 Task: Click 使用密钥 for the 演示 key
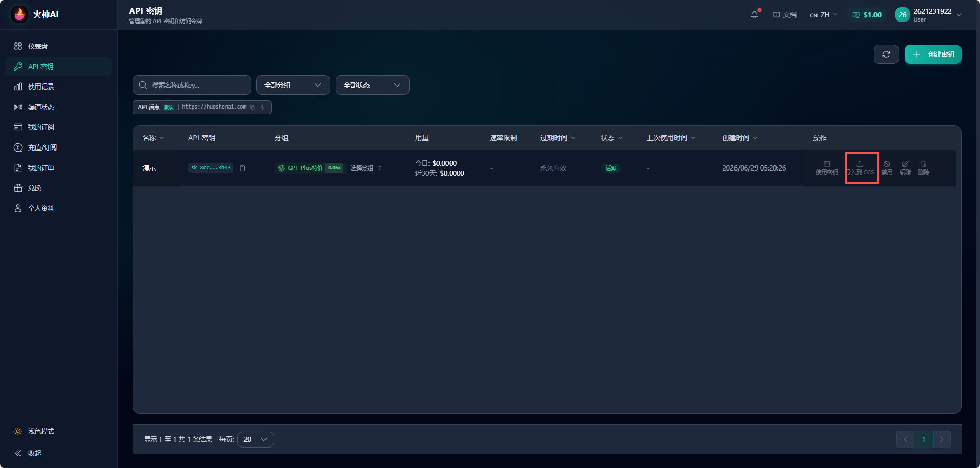827,168
